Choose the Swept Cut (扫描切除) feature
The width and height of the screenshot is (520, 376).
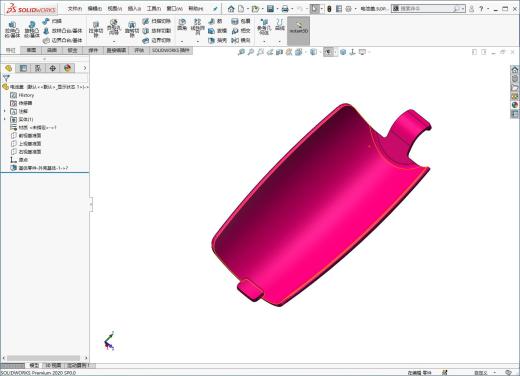click(x=156, y=21)
